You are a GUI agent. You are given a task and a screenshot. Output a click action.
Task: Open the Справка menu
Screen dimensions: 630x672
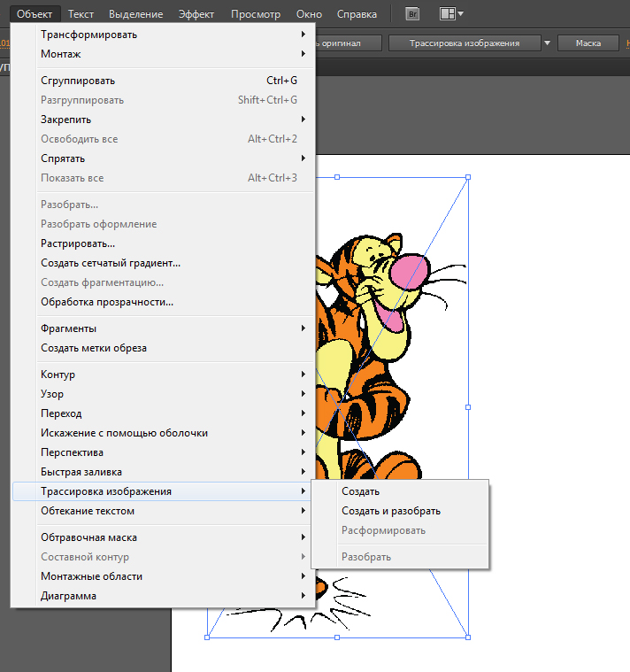pyautogui.click(x=357, y=14)
